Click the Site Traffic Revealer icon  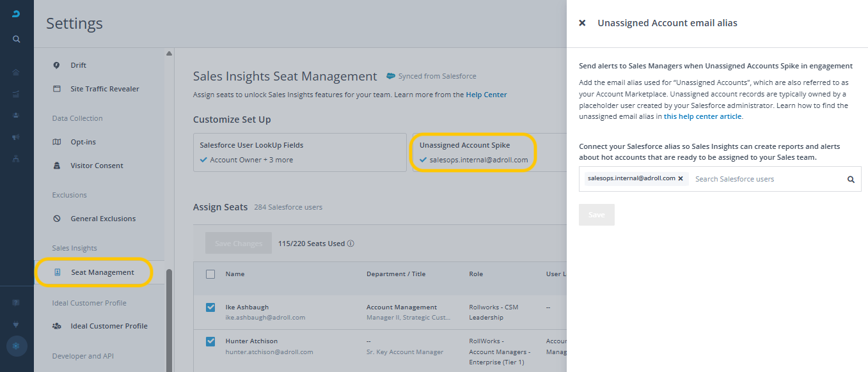pos(56,89)
